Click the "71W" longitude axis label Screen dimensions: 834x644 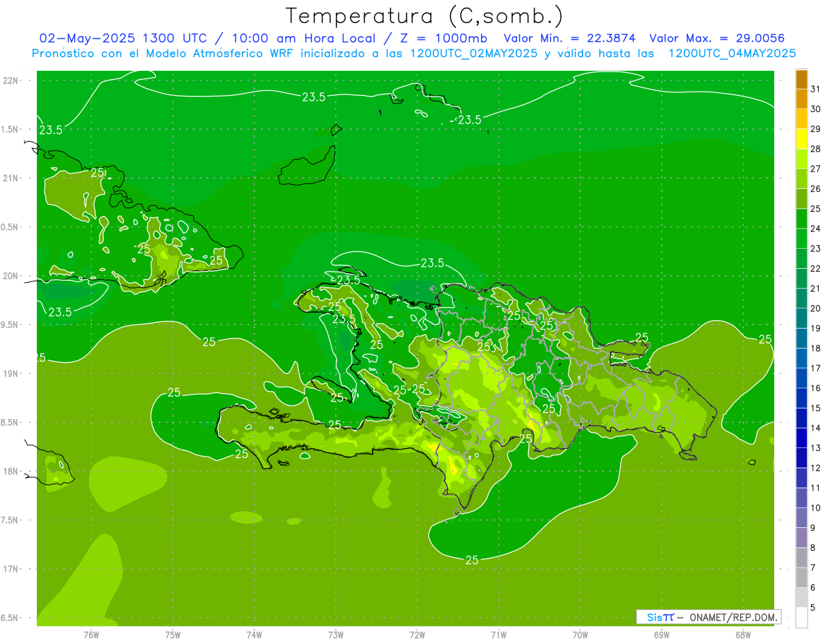tap(498, 635)
